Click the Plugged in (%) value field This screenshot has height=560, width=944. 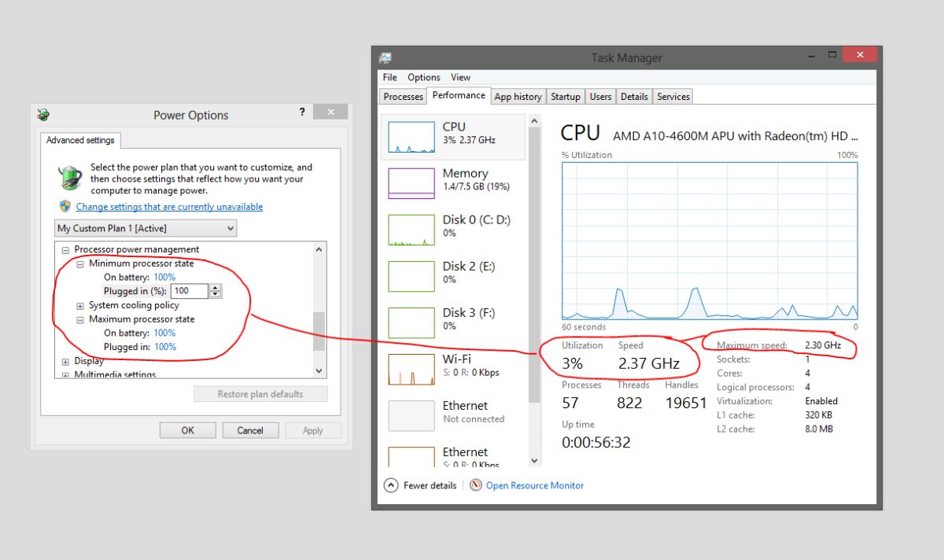pos(190,291)
